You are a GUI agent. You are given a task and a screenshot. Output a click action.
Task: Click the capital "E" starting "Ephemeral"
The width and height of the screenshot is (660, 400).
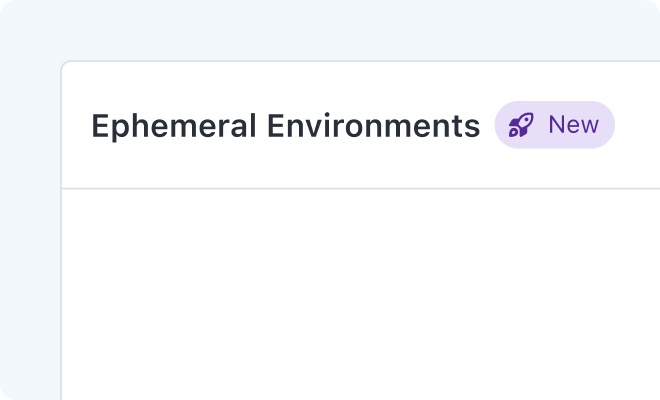click(x=99, y=125)
